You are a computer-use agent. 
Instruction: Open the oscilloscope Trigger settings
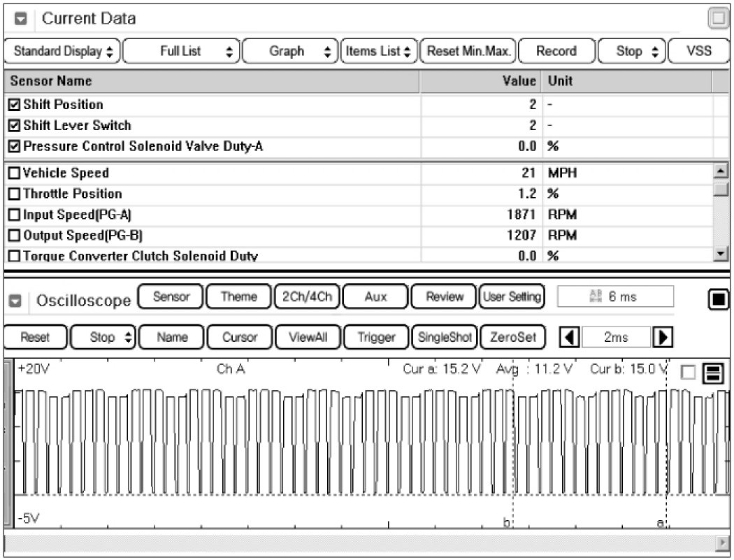376,337
